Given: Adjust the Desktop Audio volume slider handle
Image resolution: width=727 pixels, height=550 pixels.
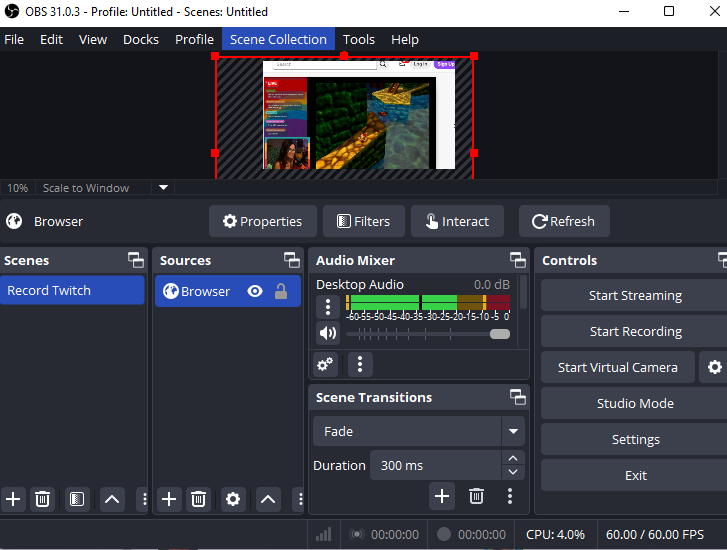Looking at the screenshot, I should [500, 334].
